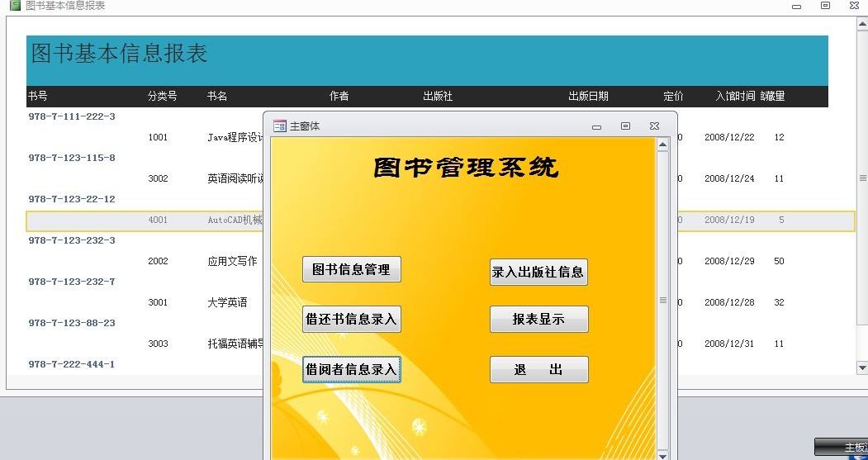Click the 报表显示 button
Screen dimensions: 868x460
click(538, 320)
